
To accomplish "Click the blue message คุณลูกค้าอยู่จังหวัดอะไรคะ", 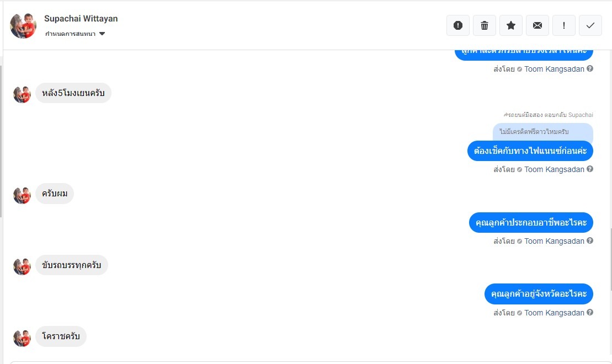I will [x=539, y=294].
